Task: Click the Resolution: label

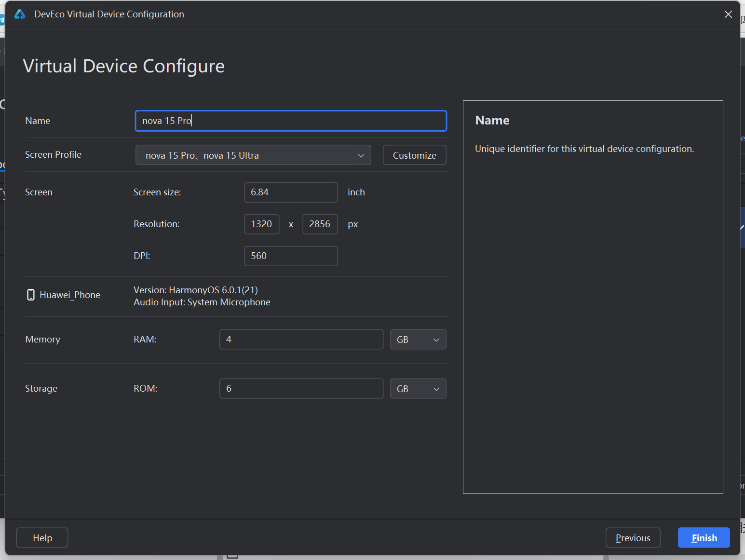Action: (x=157, y=224)
